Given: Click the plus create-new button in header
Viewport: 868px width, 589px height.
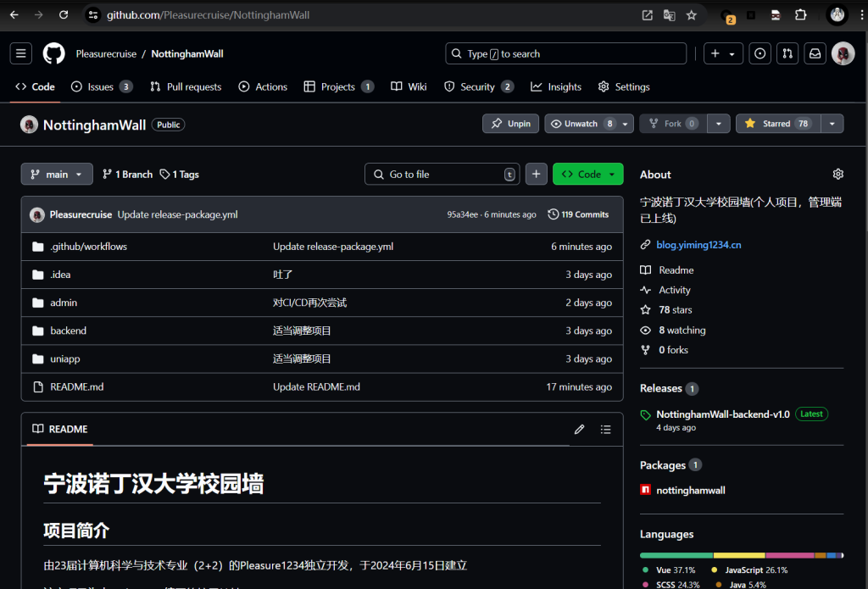Looking at the screenshot, I should pos(723,53).
